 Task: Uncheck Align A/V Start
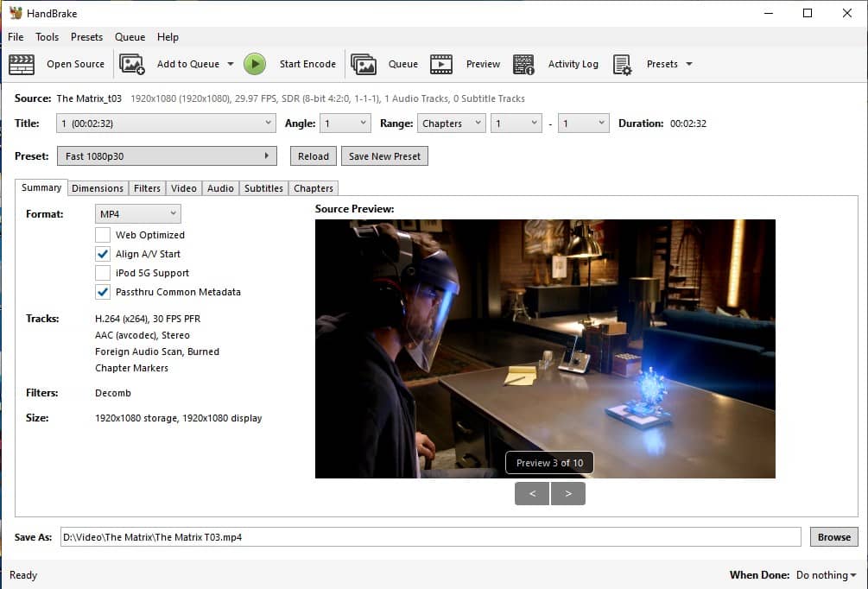(103, 254)
